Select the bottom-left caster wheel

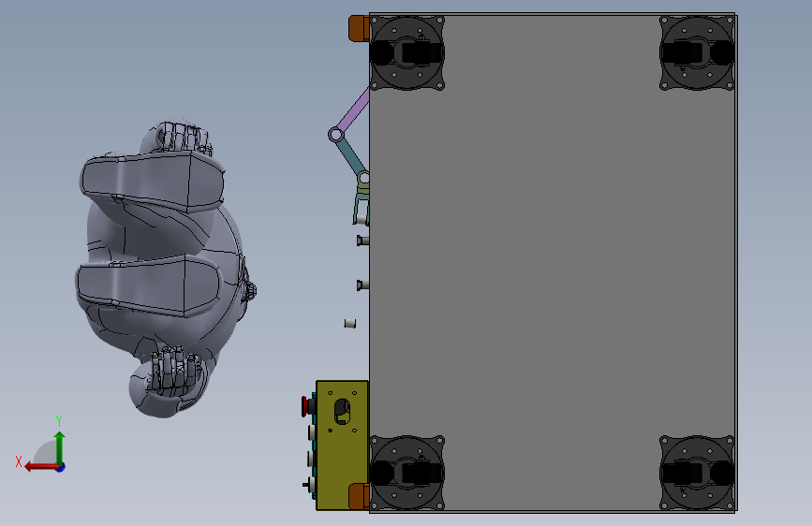[x=407, y=473]
